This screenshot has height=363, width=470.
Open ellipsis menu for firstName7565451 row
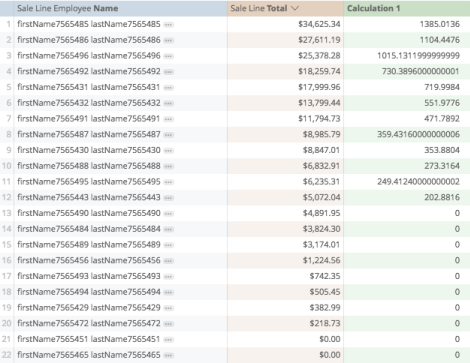[x=169, y=339]
